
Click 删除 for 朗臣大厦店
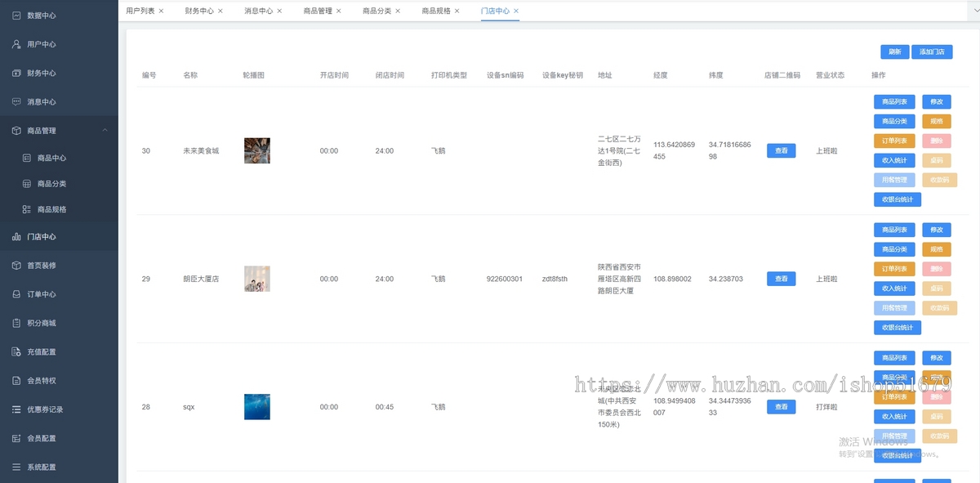tap(937, 269)
